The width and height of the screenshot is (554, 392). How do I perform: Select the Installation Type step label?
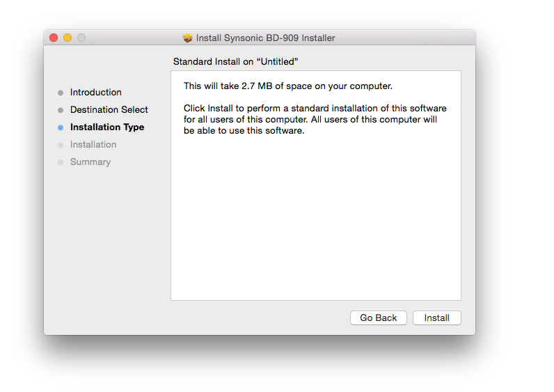[107, 127]
